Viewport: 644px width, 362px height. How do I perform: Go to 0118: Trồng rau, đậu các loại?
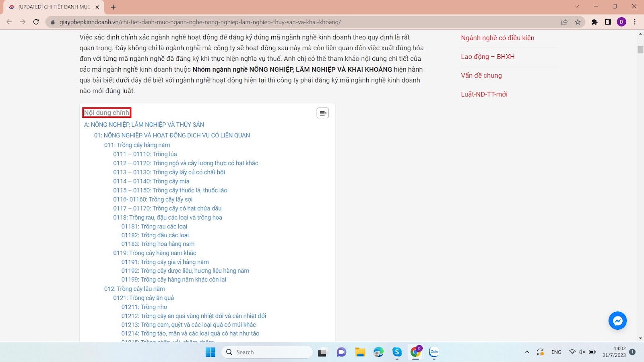coord(167,218)
